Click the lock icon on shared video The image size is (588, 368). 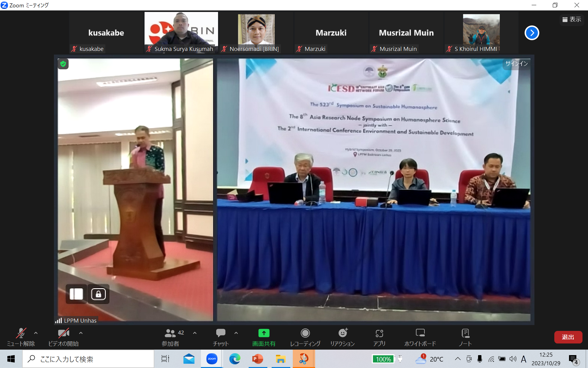98,294
